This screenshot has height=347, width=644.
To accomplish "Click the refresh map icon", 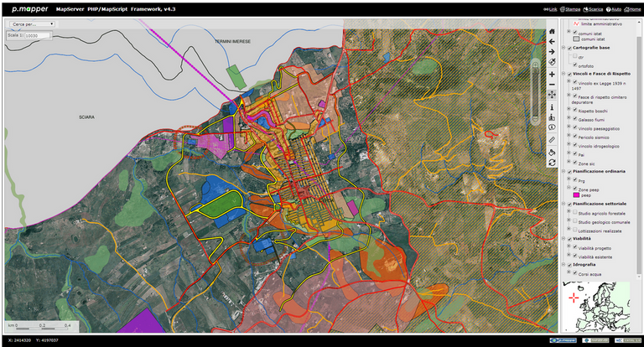I will click(x=552, y=162).
